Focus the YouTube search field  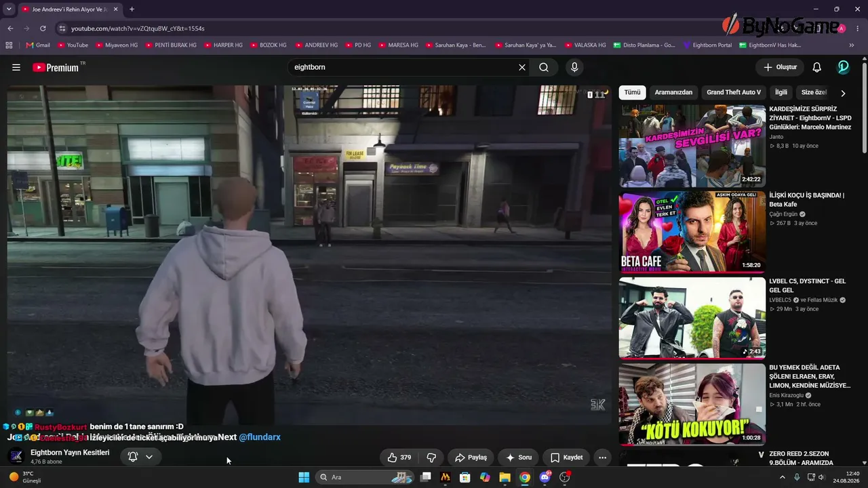tap(403, 67)
